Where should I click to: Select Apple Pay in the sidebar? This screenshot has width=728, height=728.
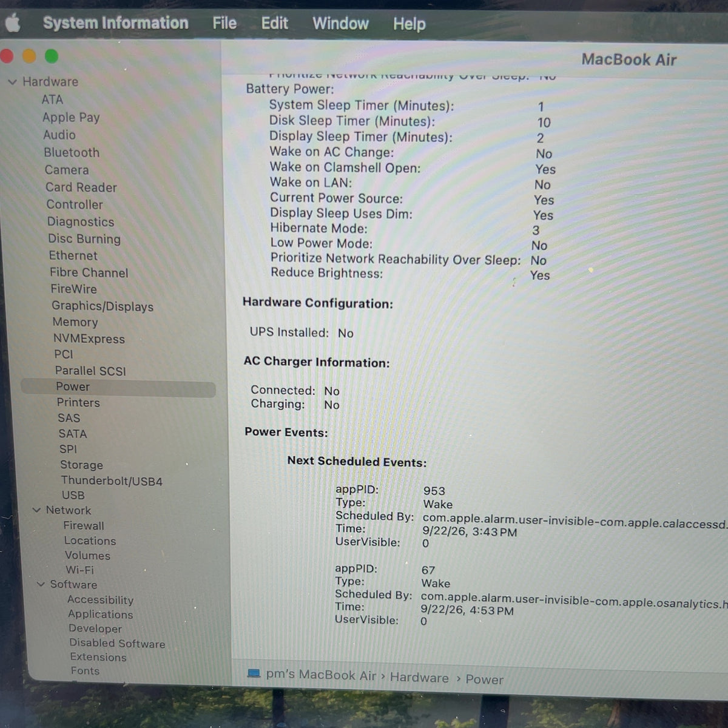click(x=71, y=118)
